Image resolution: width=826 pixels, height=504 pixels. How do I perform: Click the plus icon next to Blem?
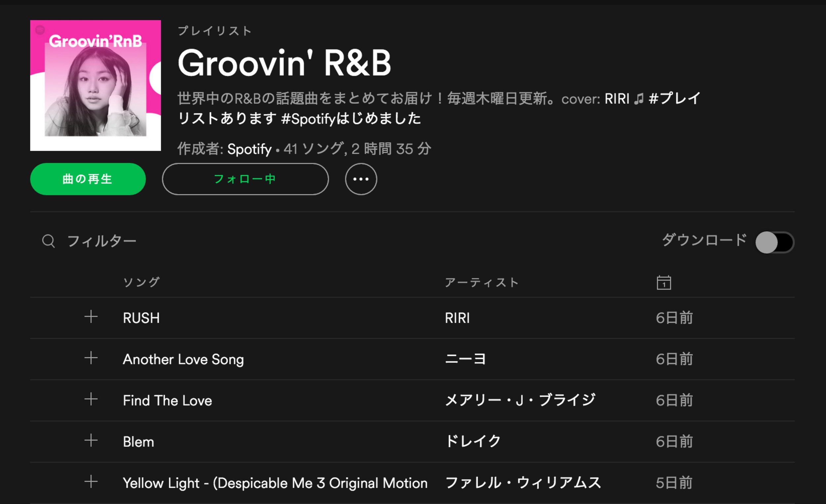[91, 440]
